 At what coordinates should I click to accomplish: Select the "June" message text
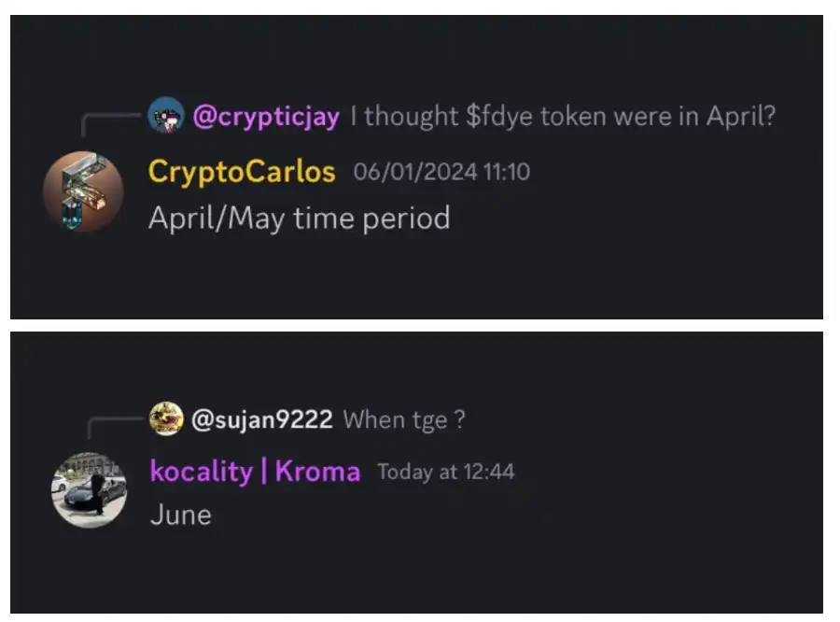pos(180,515)
